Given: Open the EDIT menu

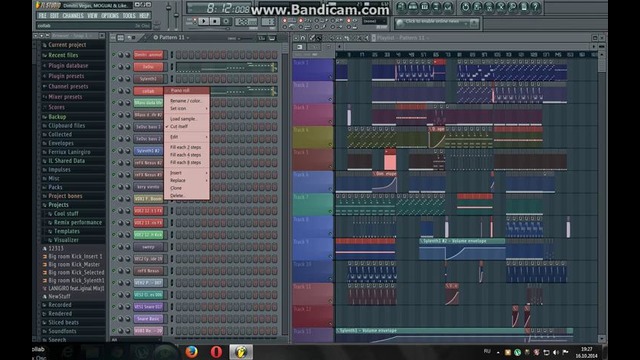Looking at the screenshot, I should (x=54, y=16).
